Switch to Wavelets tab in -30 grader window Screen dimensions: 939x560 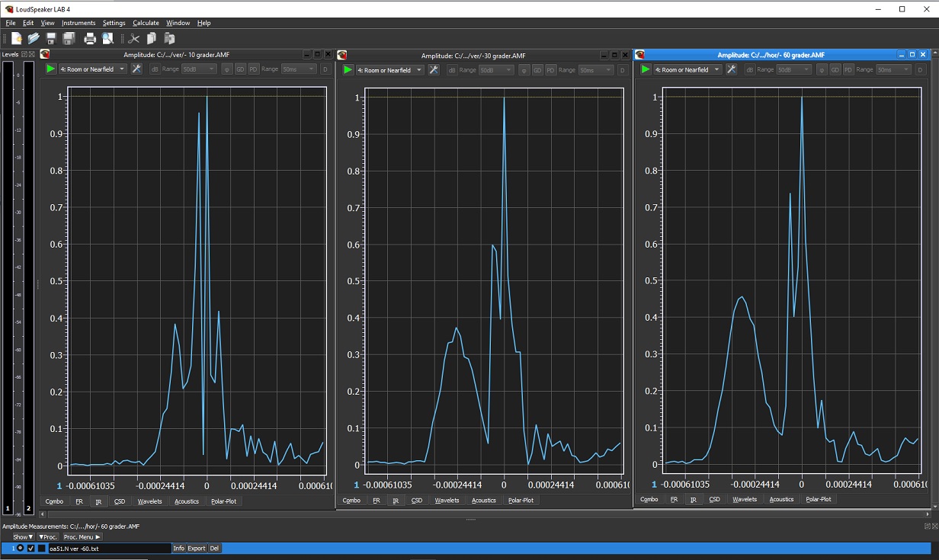(447, 501)
